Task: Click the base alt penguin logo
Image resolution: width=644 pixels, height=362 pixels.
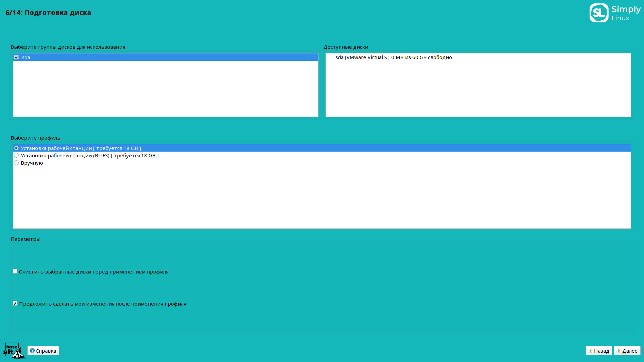Action: click(x=14, y=350)
